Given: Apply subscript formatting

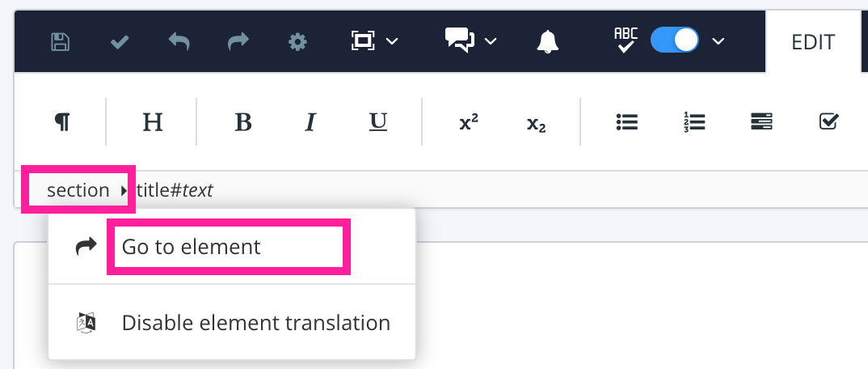Looking at the screenshot, I should (x=536, y=122).
